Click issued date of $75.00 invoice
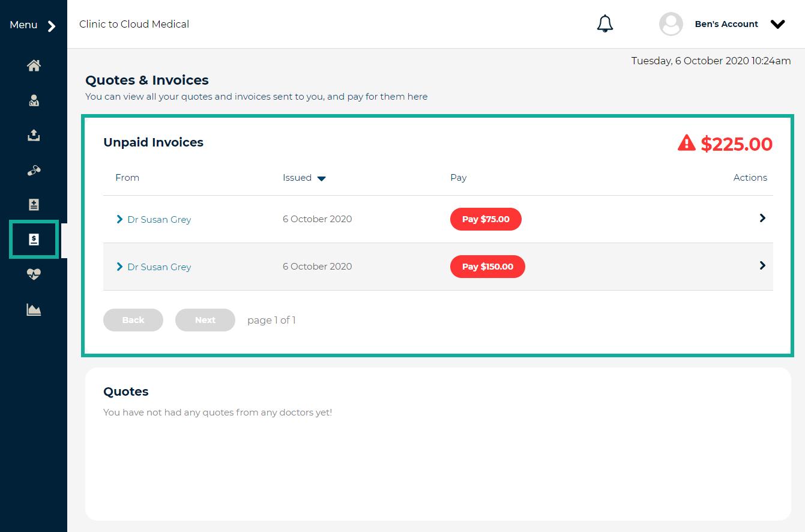The height and width of the screenshot is (532, 805). tap(318, 219)
